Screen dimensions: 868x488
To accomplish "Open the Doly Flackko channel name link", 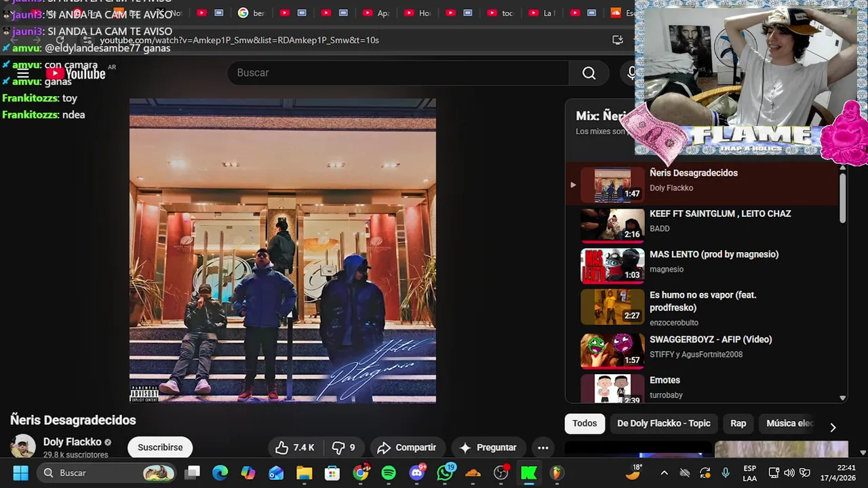I will click(73, 442).
